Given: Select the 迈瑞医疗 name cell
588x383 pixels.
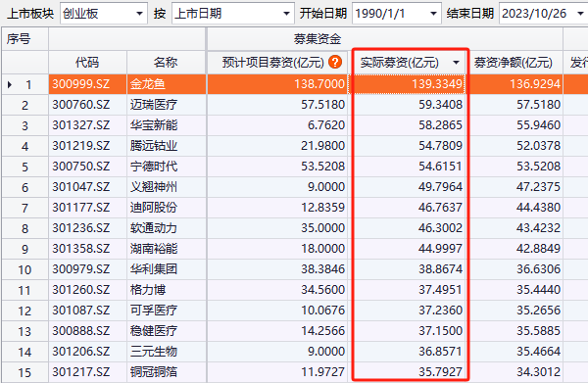Looking at the screenshot, I should click(167, 105).
